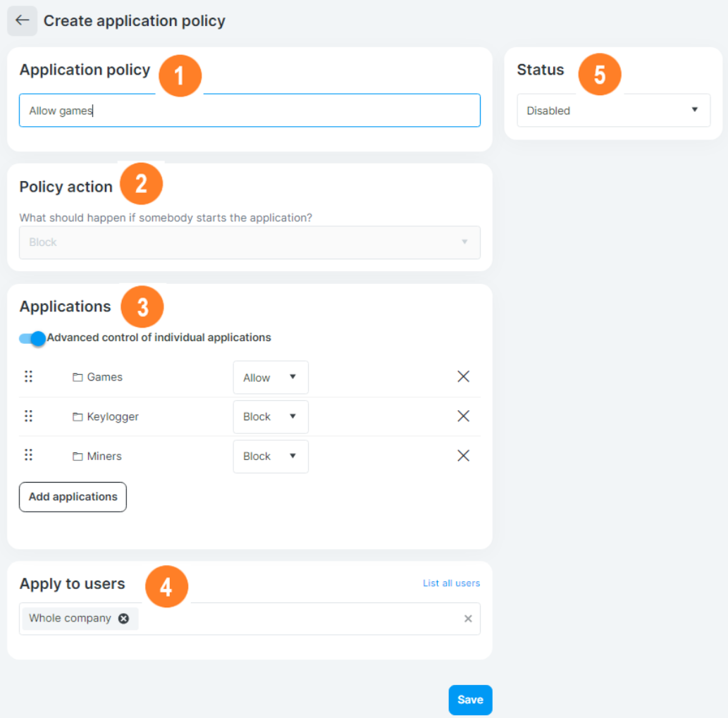The width and height of the screenshot is (728, 718).
Task: Disable advanced control of individual applications
Action: coord(31,338)
